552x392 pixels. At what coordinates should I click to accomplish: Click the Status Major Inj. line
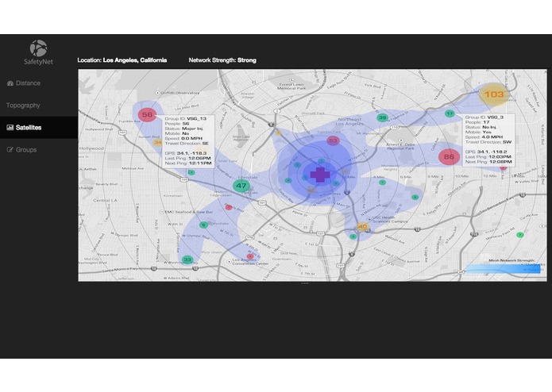(x=183, y=129)
